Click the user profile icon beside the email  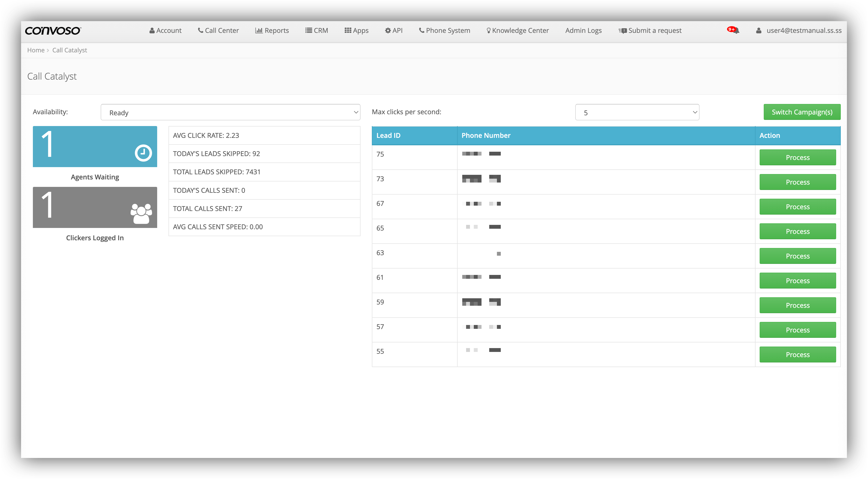tap(759, 31)
